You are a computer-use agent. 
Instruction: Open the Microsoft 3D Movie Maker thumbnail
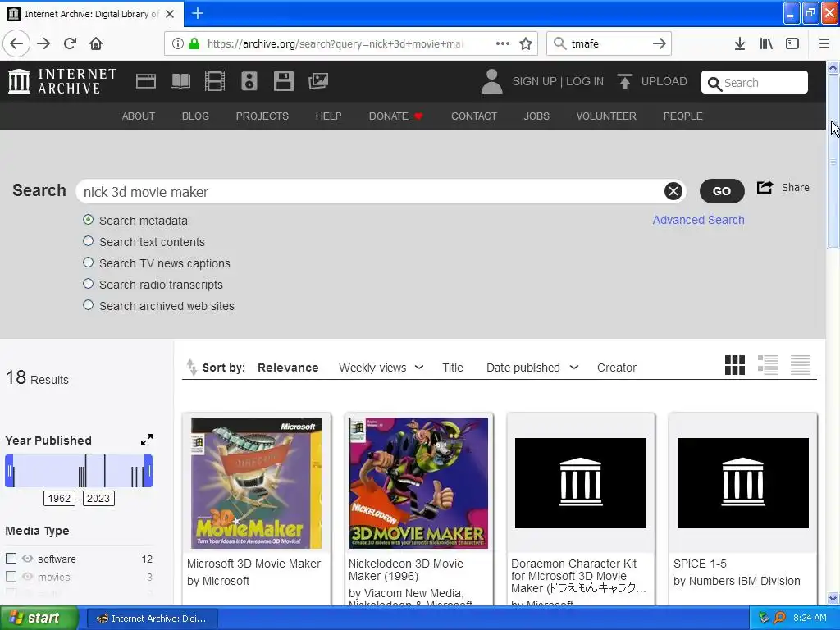(256, 483)
